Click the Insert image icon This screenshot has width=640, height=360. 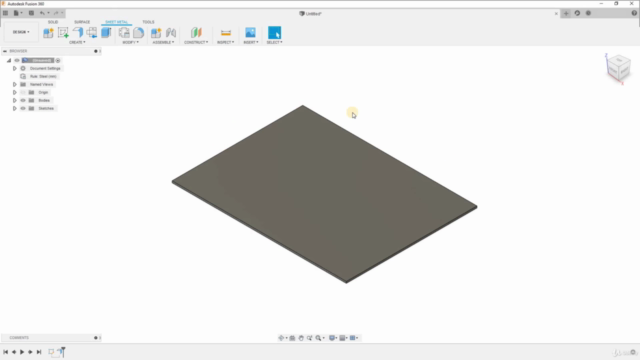click(x=250, y=33)
